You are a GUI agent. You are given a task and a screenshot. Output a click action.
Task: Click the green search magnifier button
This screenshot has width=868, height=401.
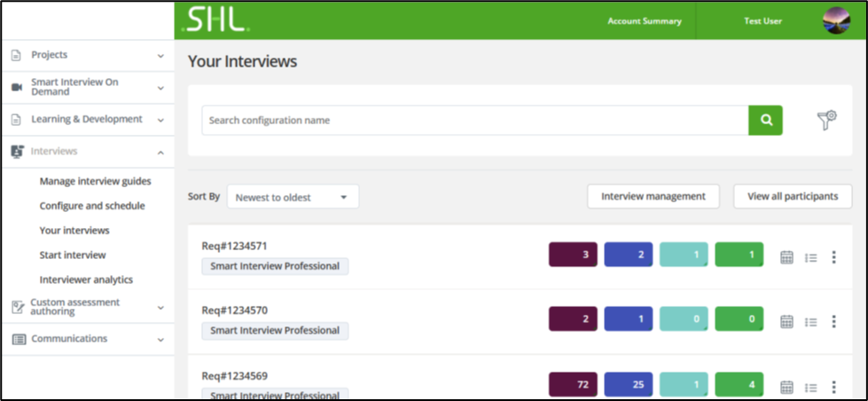(765, 121)
